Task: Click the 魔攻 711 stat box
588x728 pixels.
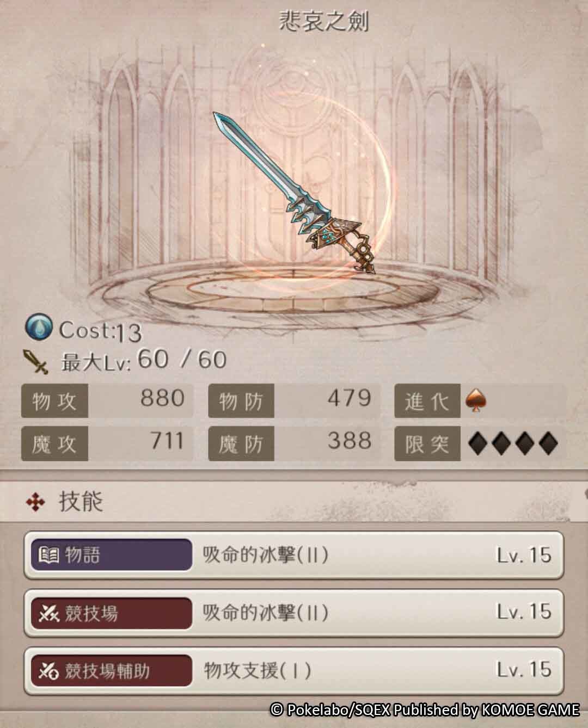Action: pyautogui.click(x=107, y=444)
